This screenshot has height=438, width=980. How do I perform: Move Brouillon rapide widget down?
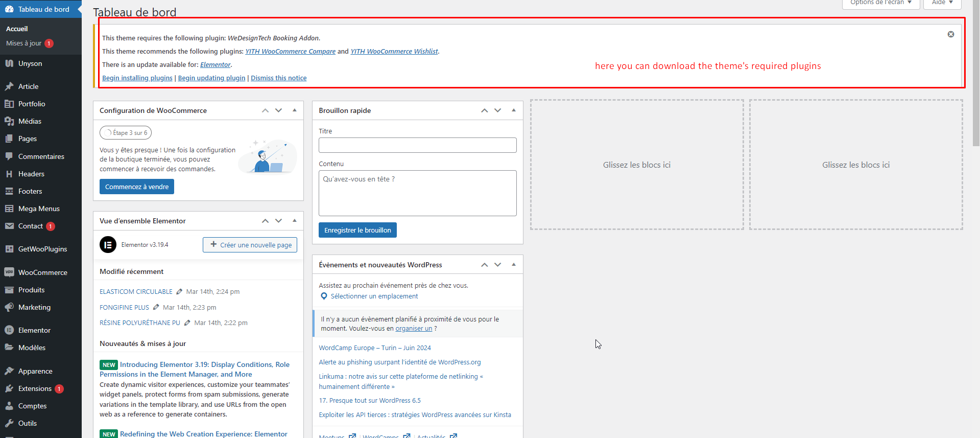point(498,110)
